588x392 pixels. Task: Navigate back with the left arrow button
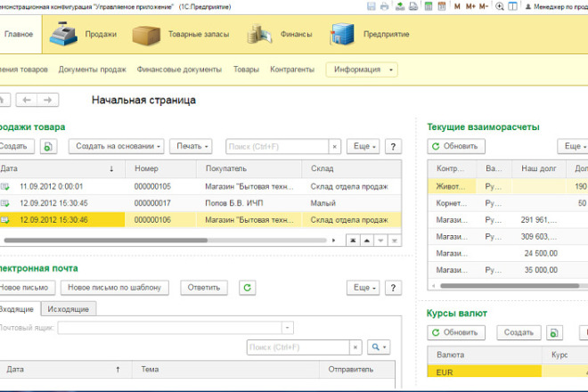27,100
